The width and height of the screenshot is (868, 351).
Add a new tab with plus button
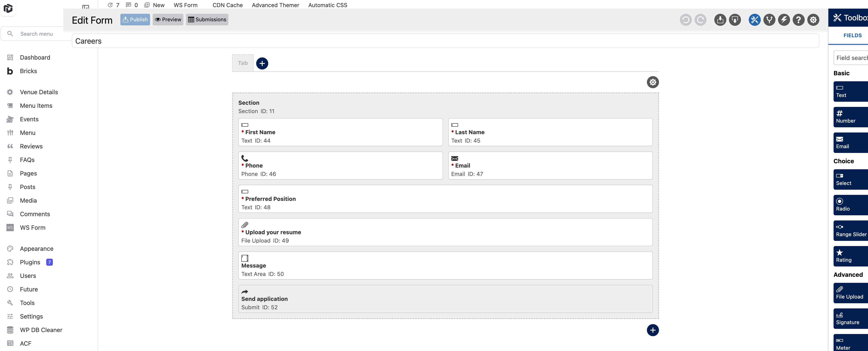(x=262, y=63)
